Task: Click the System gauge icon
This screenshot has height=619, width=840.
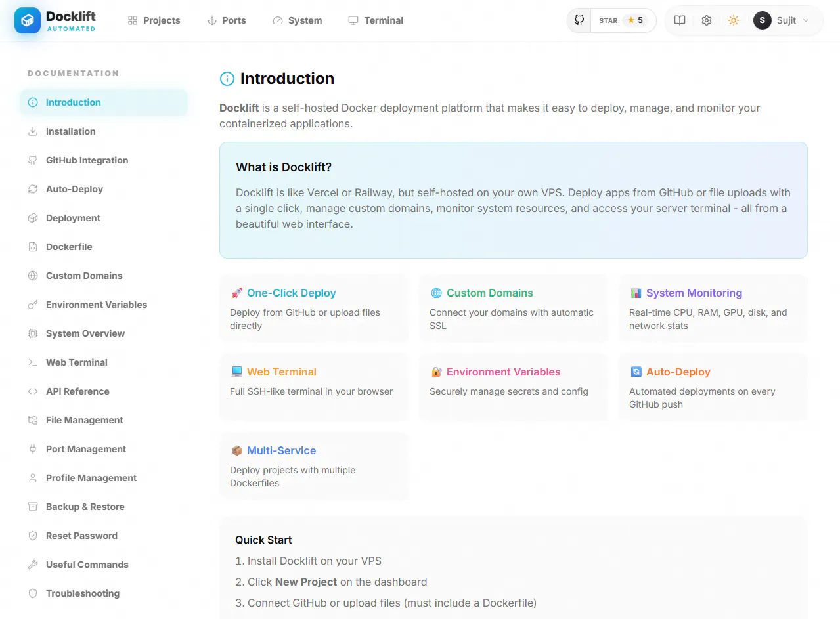Action: pyautogui.click(x=277, y=20)
